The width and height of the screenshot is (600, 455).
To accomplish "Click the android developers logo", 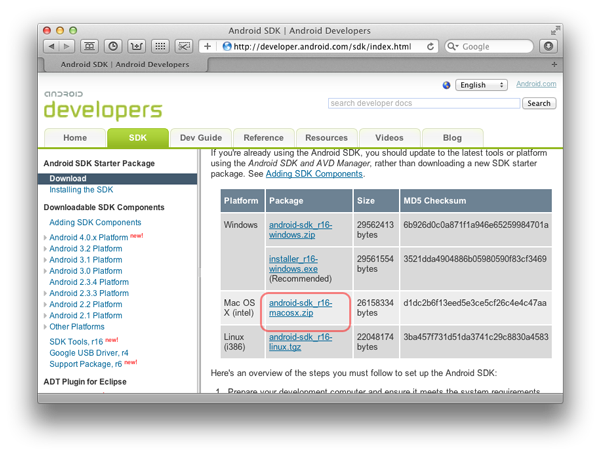I will 103,106.
